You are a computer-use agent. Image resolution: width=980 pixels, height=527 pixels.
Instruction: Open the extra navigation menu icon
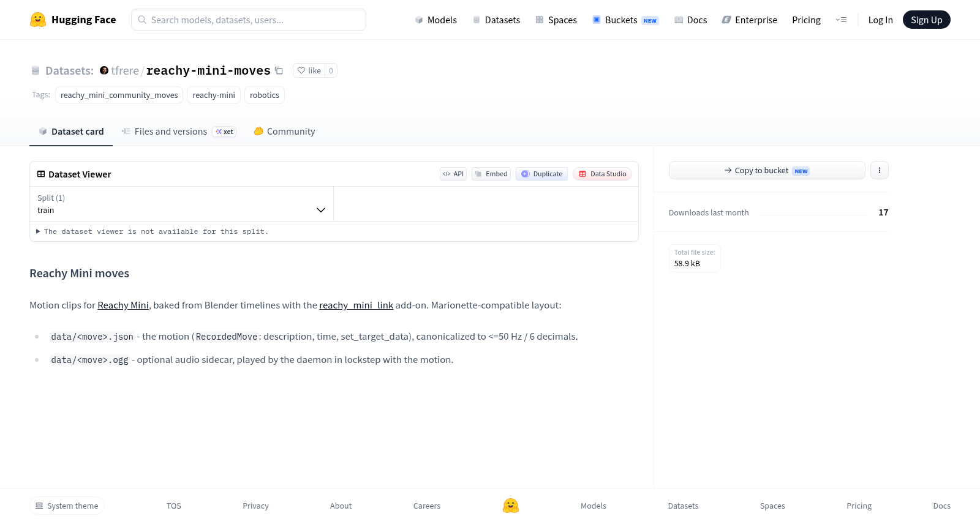(841, 20)
